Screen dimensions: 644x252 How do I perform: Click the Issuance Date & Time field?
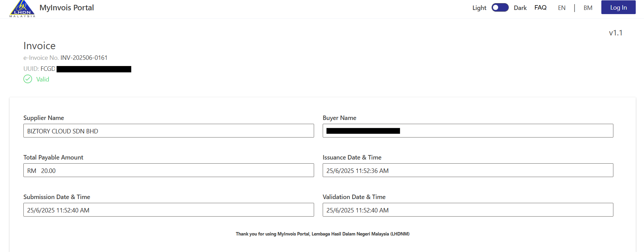point(468,170)
